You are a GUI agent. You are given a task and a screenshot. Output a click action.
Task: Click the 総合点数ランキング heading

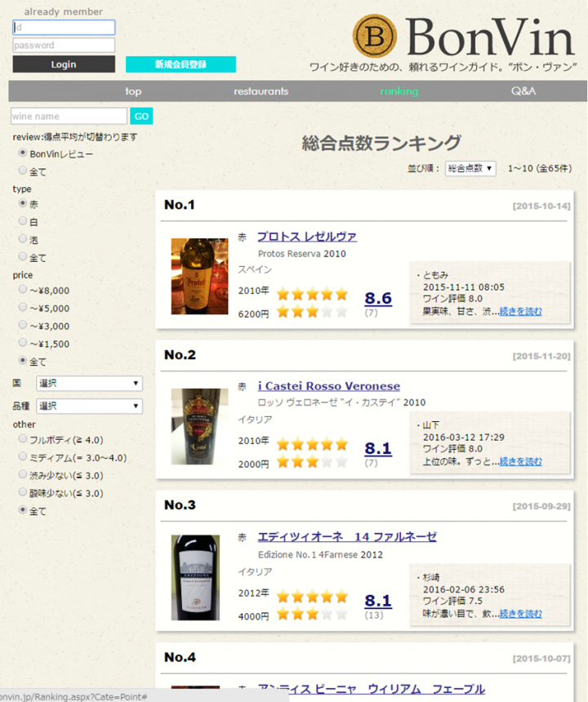tap(381, 143)
